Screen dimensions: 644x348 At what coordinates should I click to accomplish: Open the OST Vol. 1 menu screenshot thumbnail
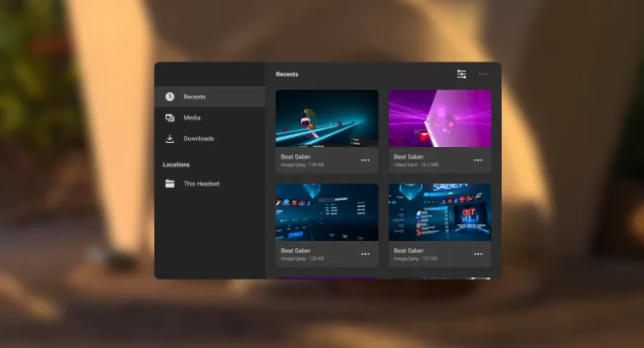point(440,213)
